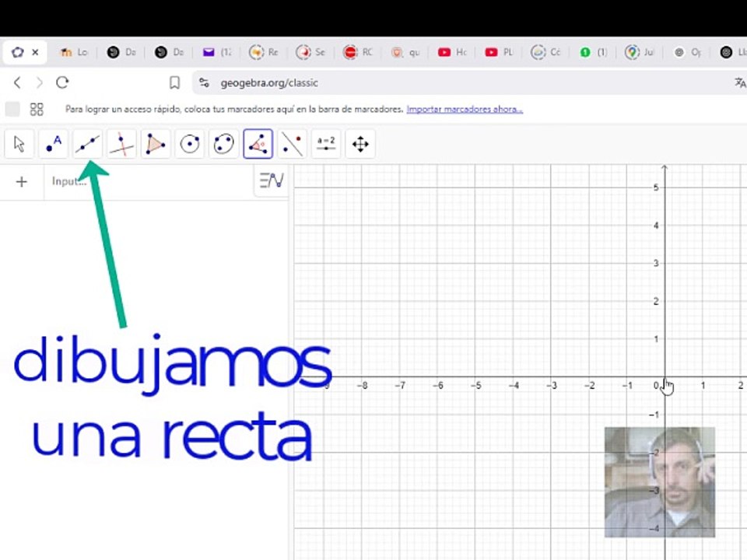Select the Move arrow tool
The width and height of the screenshot is (747, 560).
click(19, 144)
